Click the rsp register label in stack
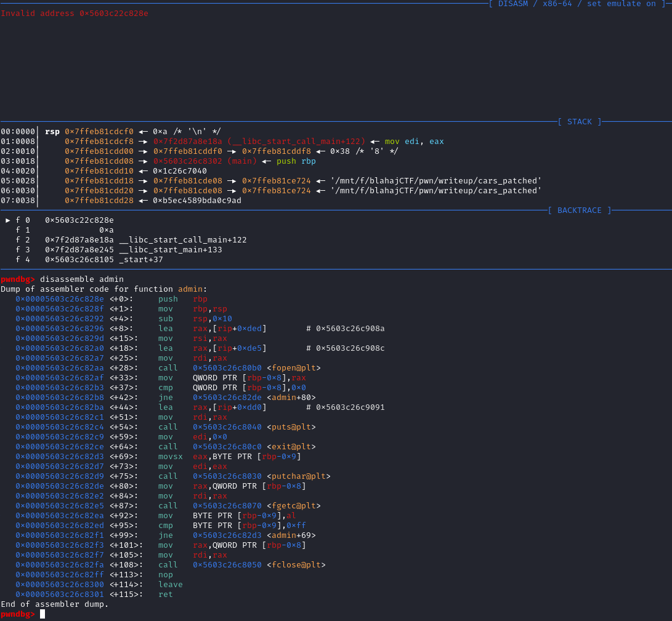Image resolution: width=672 pixels, height=621 pixels. click(x=52, y=132)
